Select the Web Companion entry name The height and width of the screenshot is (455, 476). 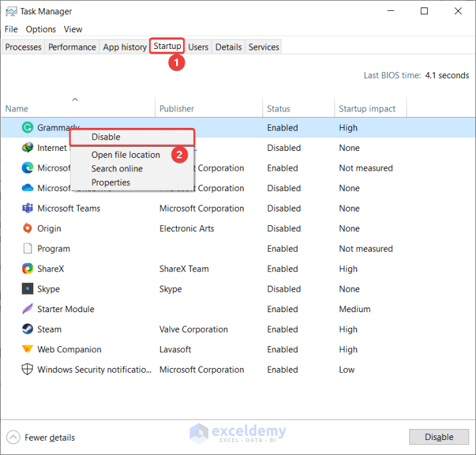pyautogui.click(x=69, y=350)
